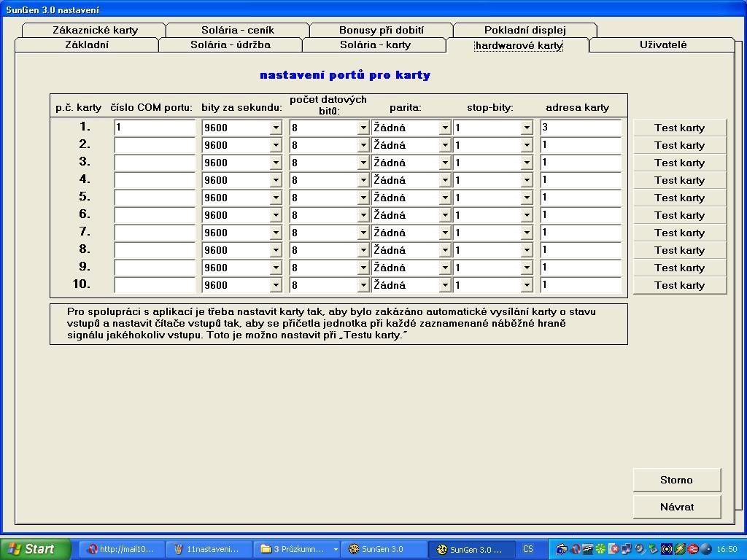747x560 pixels.
Task: Start Test karty for card 9
Action: [x=679, y=268]
